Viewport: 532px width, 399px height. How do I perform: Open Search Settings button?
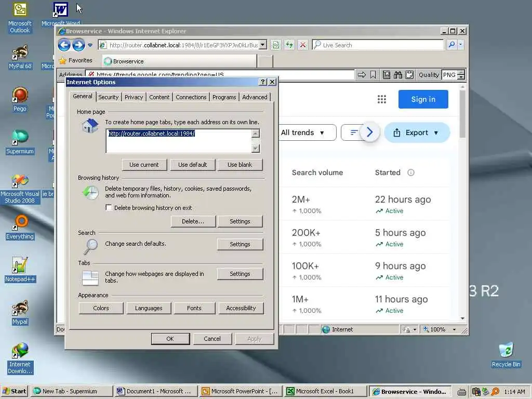[240, 244]
